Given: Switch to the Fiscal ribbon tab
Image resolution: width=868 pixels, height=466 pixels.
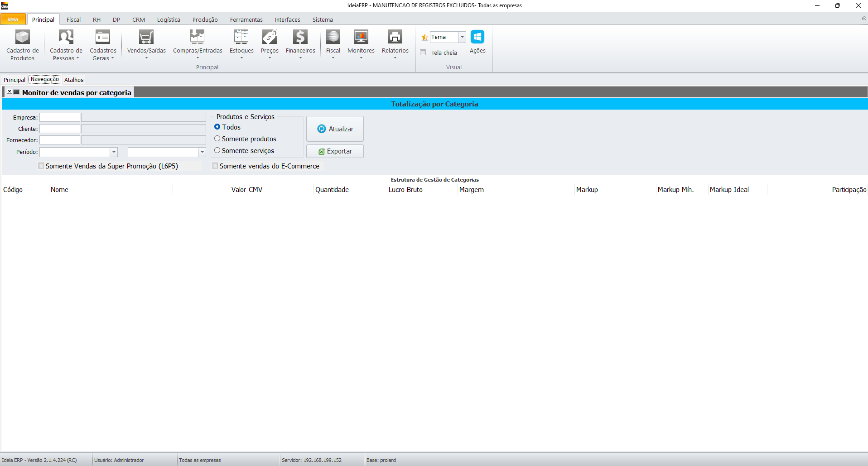Looking at the screenshot, I should coord(73,19).
